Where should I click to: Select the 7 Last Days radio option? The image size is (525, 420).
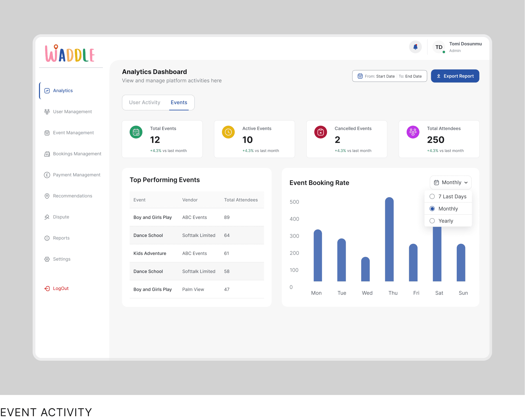432,196
